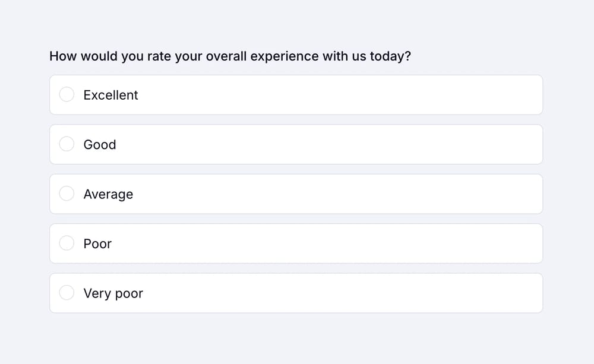This screenshot has width=594, height=364.
Task: Click the "Poor" label text
Action: click(97, 243)
